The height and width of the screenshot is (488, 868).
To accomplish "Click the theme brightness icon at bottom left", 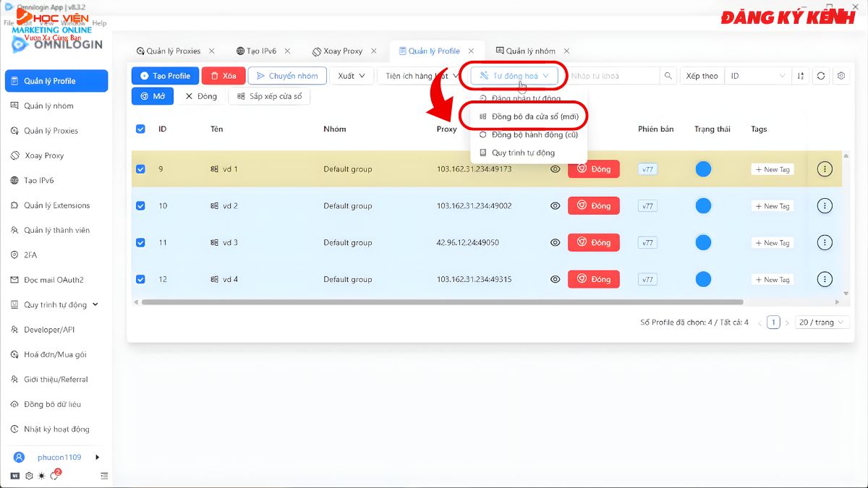I will click(42, 476).
